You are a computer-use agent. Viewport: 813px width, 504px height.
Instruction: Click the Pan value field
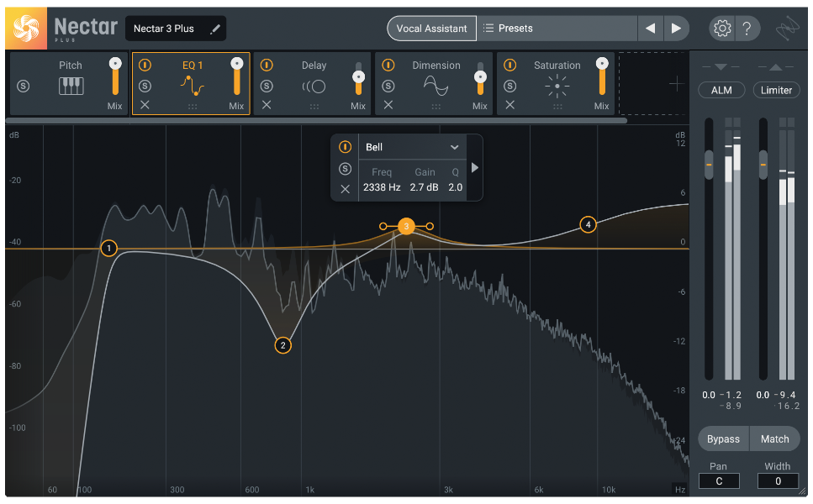pyautogui.click(x=719, y=481)
